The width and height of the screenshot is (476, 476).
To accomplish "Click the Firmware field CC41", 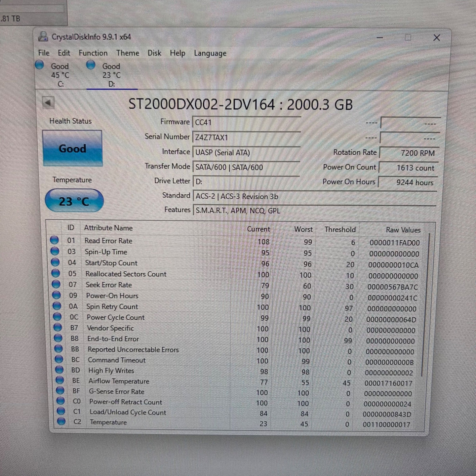I will 246,123.
